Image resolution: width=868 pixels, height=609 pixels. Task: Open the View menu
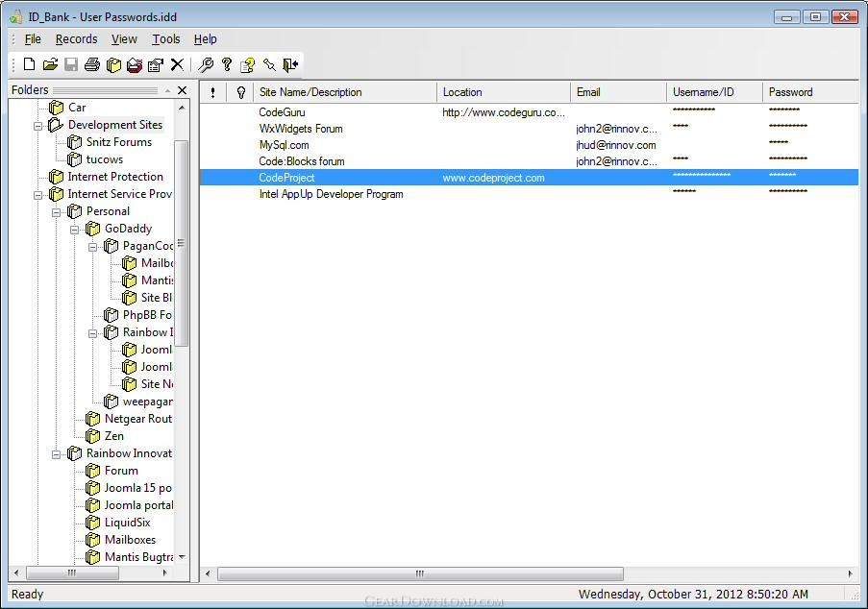pos(124,39)
